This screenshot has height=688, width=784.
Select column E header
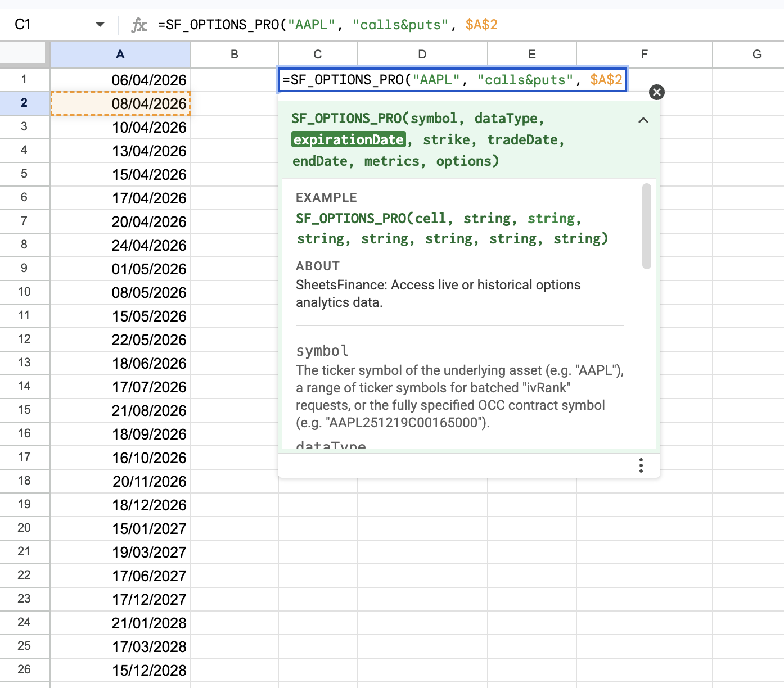pyautogui.click(x=532, y=55)
